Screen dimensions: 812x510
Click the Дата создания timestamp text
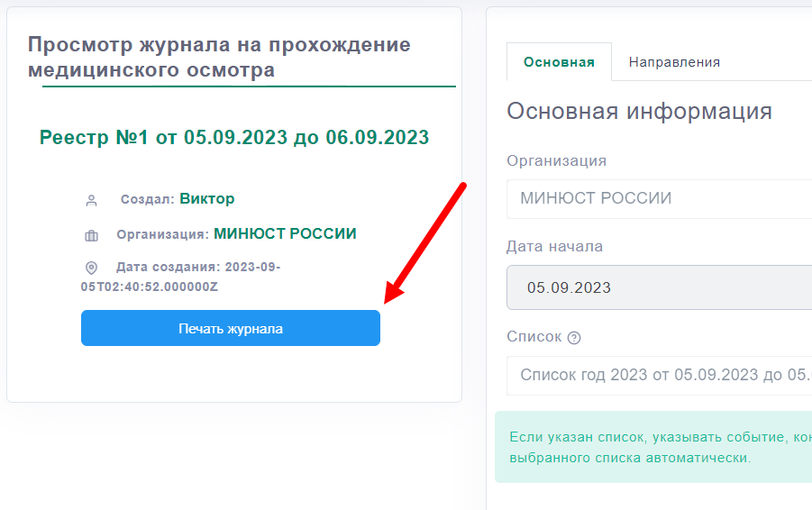(x=180, y=277)
